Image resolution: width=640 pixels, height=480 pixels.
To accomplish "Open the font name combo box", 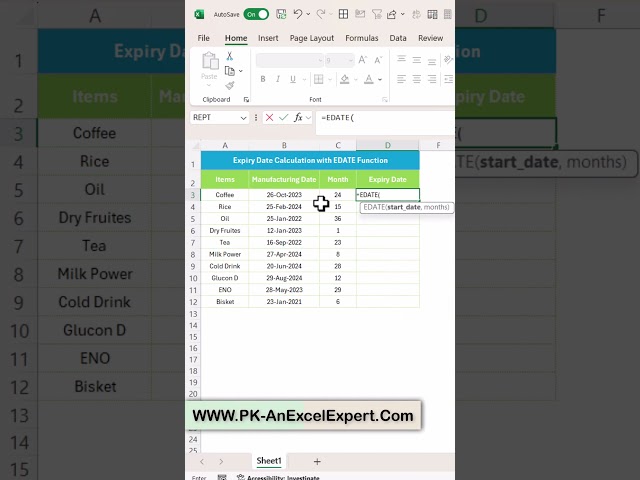I will click(x=289, y=60).
